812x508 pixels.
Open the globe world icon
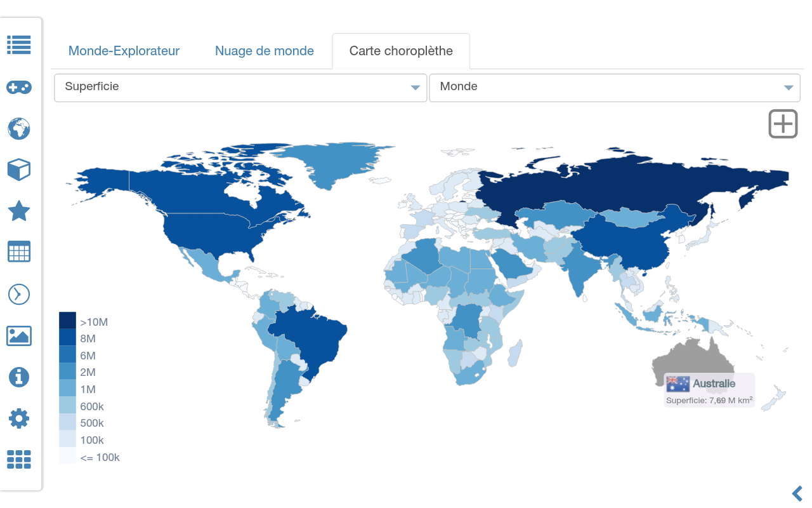[x=19, y=128]
